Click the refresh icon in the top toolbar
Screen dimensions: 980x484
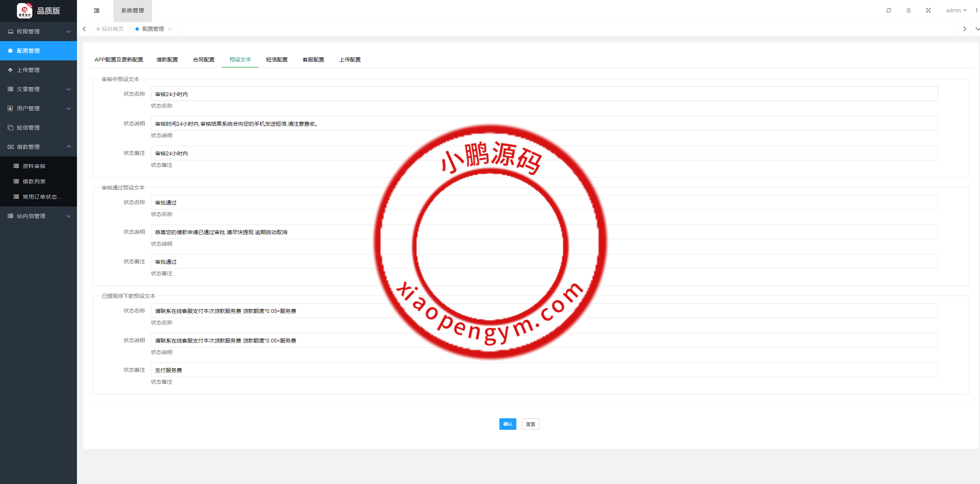tap(888, 10)
